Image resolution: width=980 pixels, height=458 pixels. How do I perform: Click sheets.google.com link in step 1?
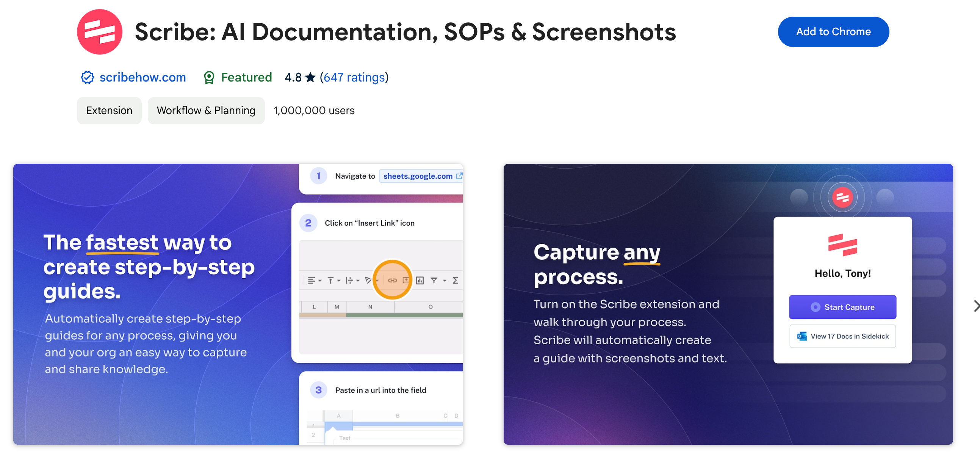pos(418,176)
